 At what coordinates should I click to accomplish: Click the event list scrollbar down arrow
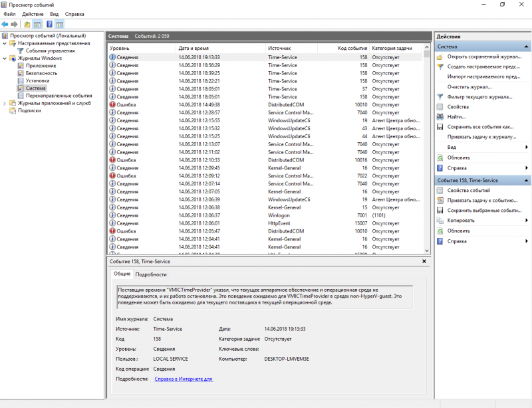[x=427, y=251]
